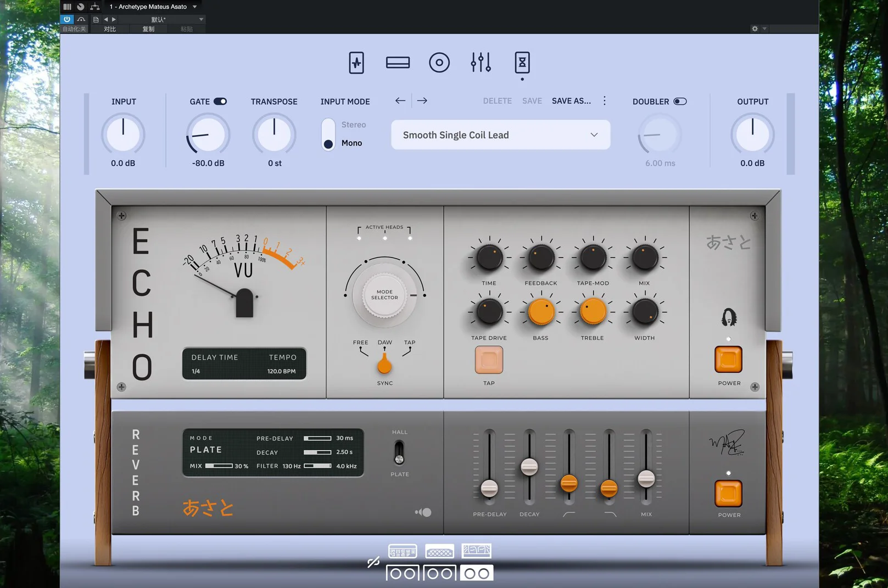This screenshot has height=588, width=888.
Task: Click the plugin settings gear icon
Action: pyautogui.click(x=755, y=29)
